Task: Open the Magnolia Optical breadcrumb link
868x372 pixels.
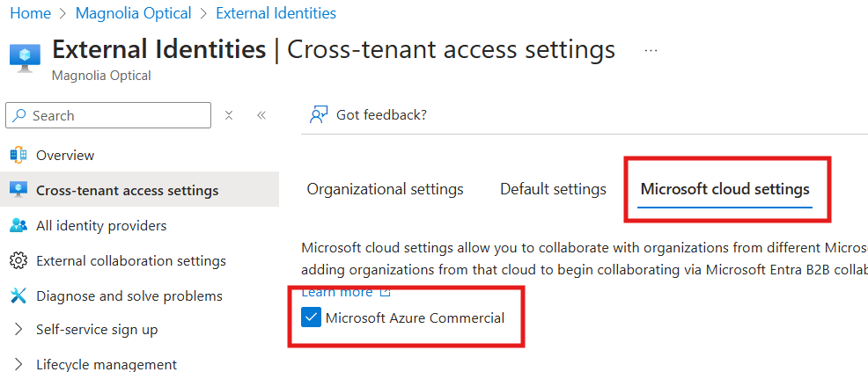Action: click(x=134, y=12)
